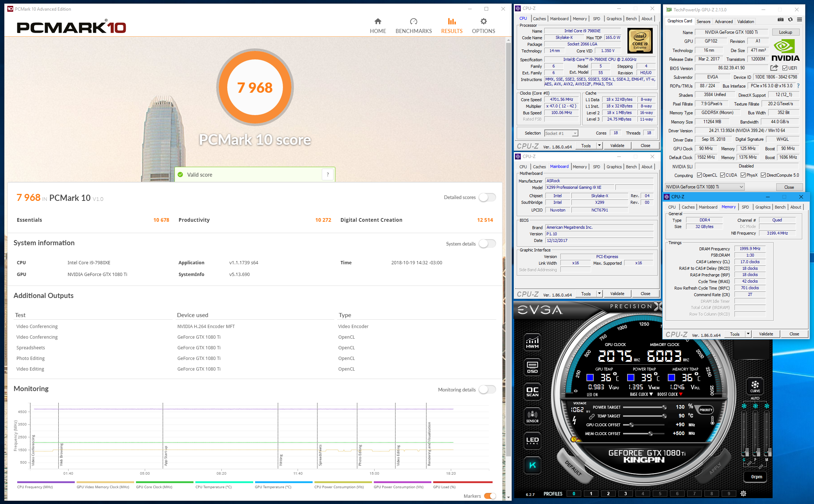This screenshot has width=814, height=504.
Task: Open Tools dropdown arrow in CPU-Z Mainboard window
Action: 599,294
